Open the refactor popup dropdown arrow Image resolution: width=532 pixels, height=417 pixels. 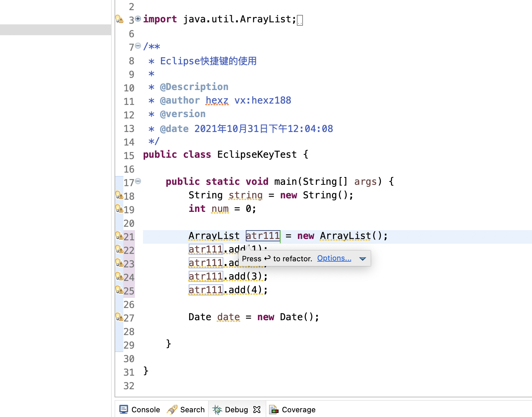tap(363, 259)
